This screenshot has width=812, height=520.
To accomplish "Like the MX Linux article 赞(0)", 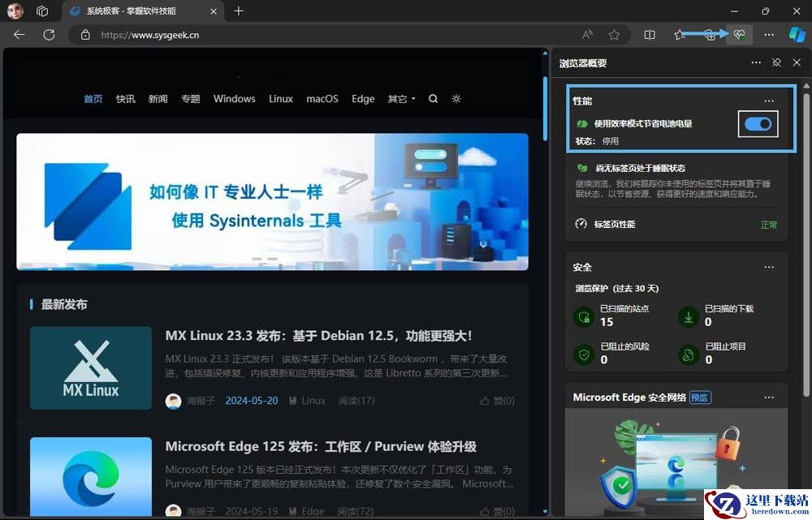I will 497,401.
